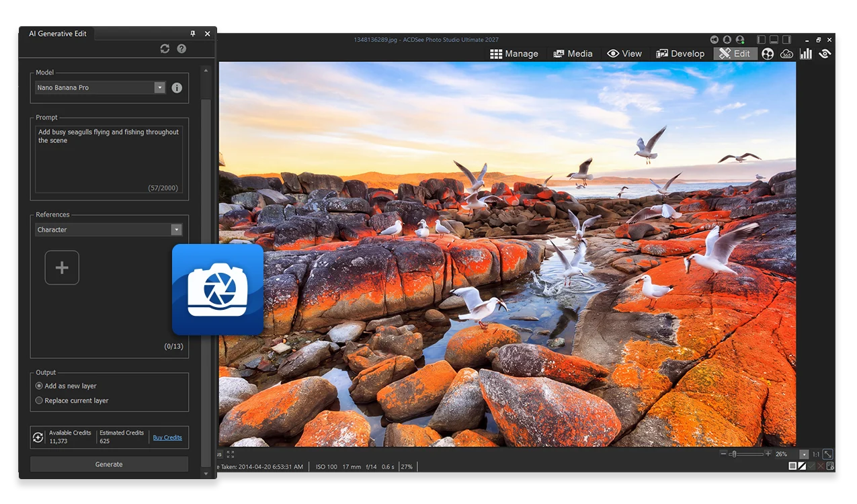Screen dimensions: 857x504
Task: Click the ISO 100 status value
Action: pos(327,466)
